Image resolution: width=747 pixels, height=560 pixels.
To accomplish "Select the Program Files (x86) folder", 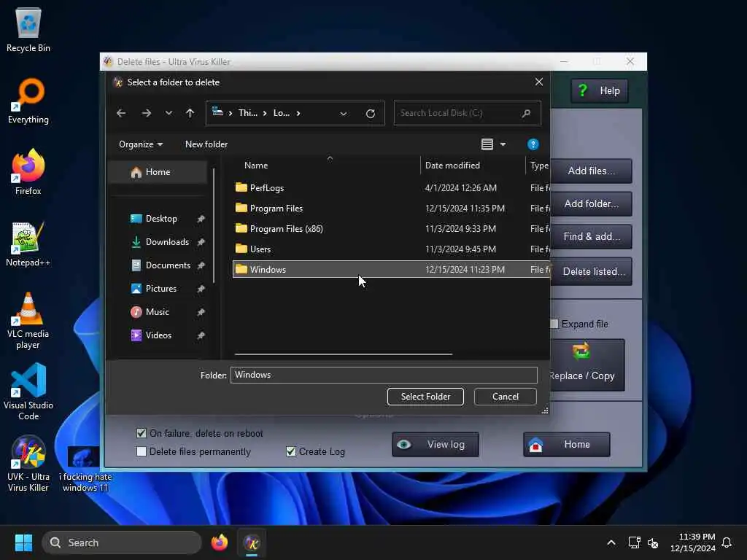I will 391,228.
